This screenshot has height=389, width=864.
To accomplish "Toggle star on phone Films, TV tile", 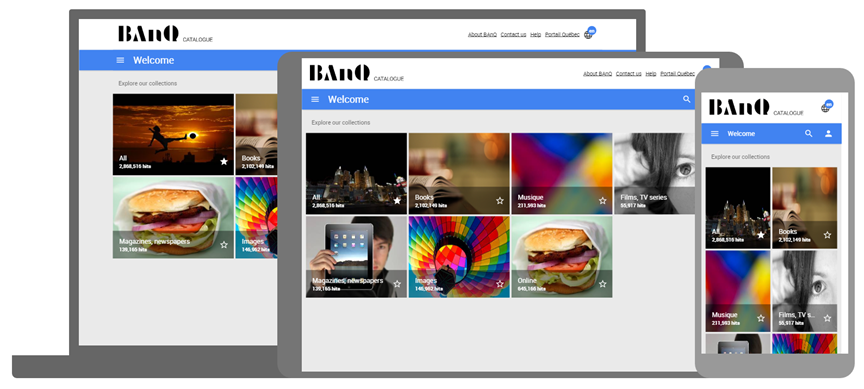I will tap(827, 318).
